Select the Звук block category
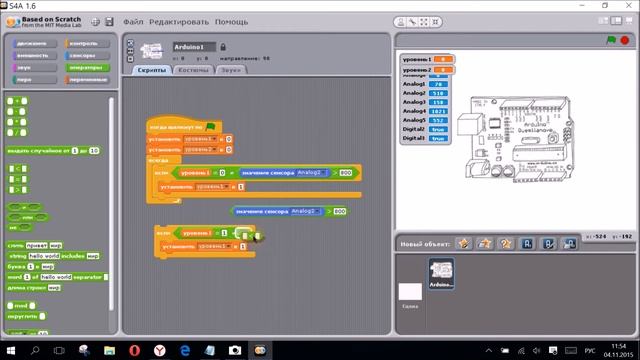This screenshot has height=360, width=640. [34, 67]
